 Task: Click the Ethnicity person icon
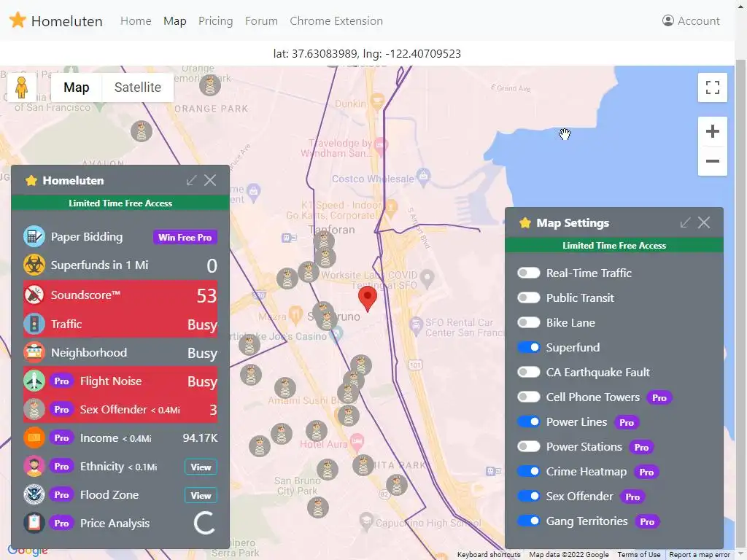[34, 466]
